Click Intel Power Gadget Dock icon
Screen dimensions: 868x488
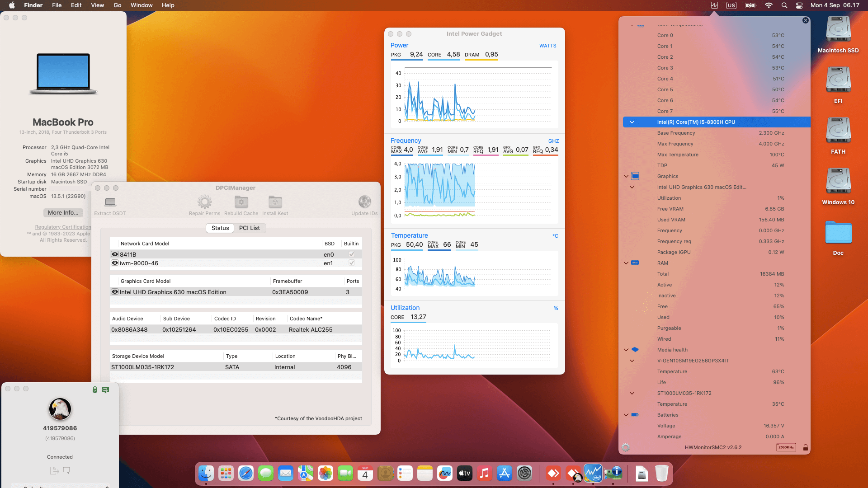click(593, 473)
